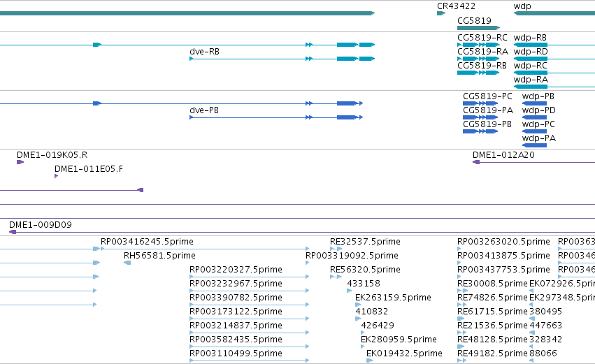Viewport: 595px width, 364px height.
Task: Open the wdp-RD transcript label
Action: 531,52
